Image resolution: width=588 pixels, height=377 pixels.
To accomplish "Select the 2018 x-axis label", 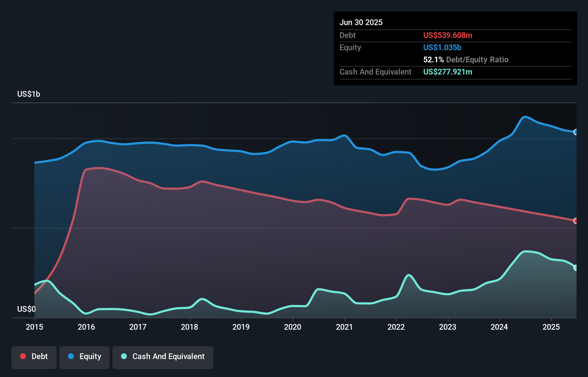I will click(189, 327).
